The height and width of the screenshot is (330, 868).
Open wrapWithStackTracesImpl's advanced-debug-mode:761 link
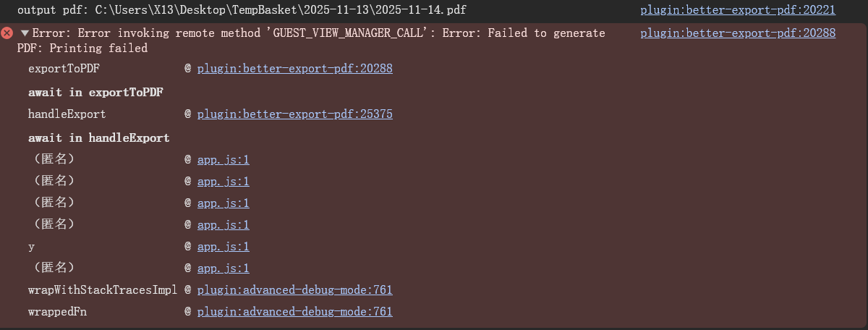pyautogui.click(x=294, y=290)
